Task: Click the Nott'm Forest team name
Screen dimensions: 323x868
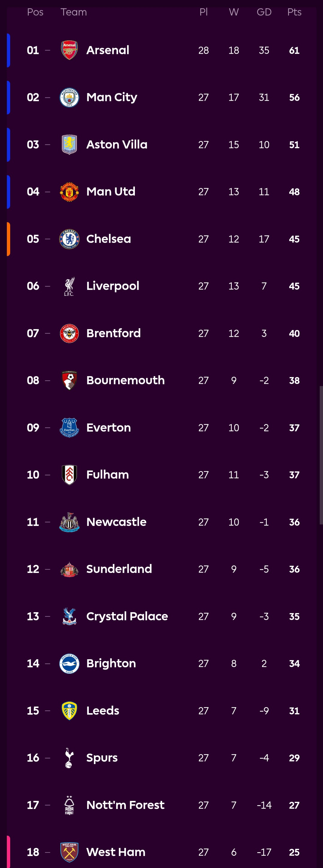Action: [x=125, y=805]
